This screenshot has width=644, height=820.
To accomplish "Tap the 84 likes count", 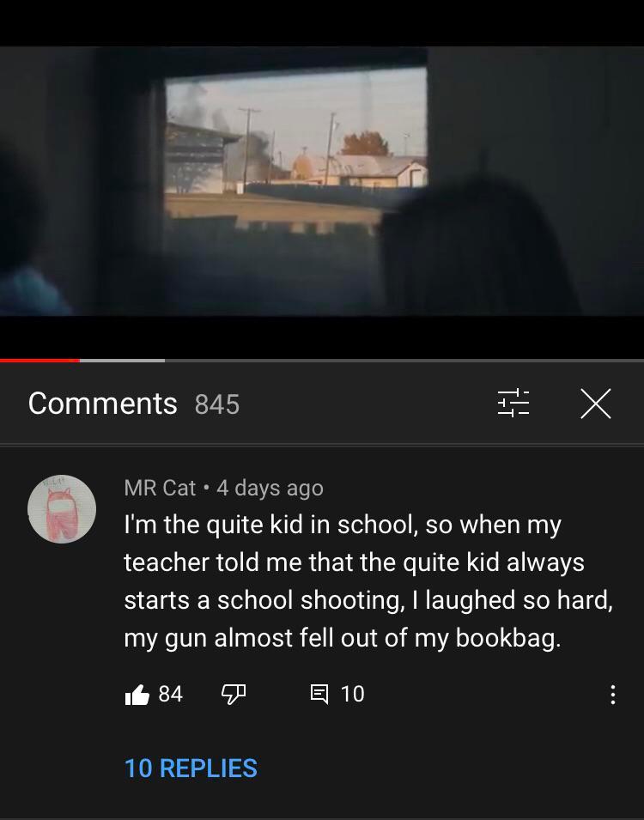I will [x=171, y=694].
